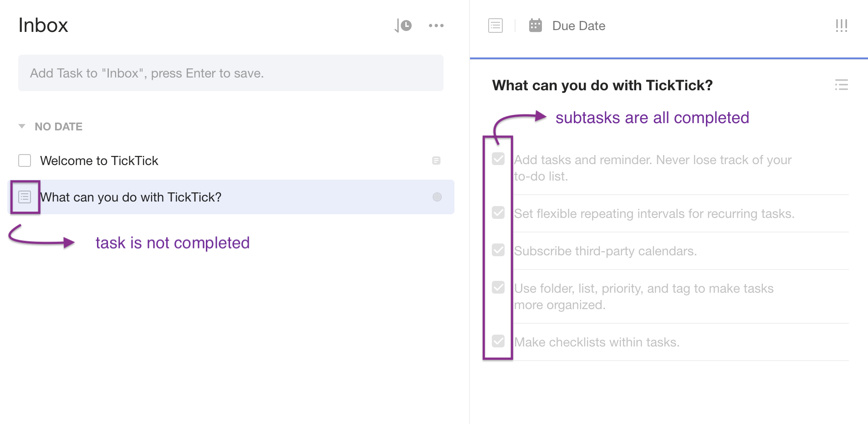Click Set flexible repeating intervals text
The width and height of the screenshot is (868, 424).
[654, 214]
